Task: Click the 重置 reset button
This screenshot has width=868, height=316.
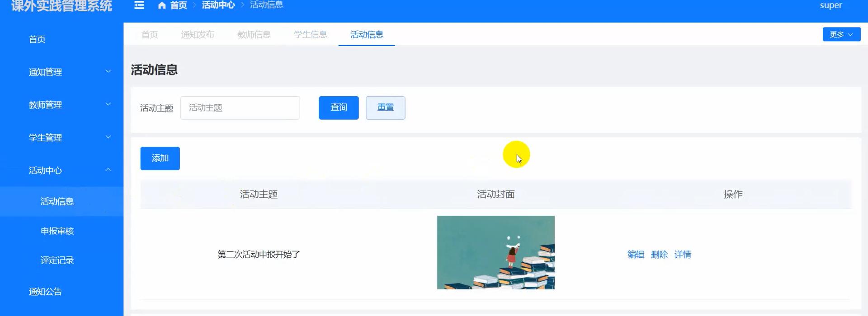Action: click(x=385, y=107)
